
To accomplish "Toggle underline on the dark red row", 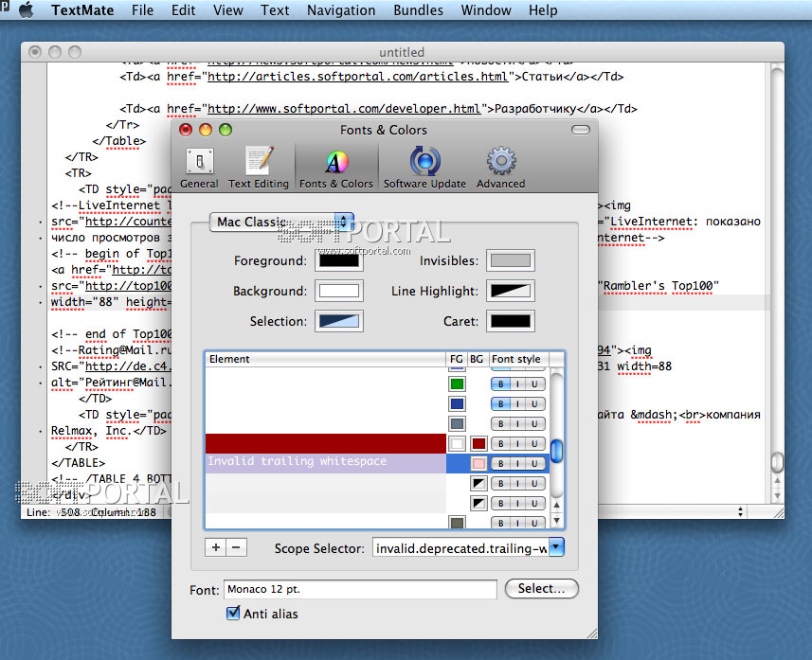I will [536, 443].
